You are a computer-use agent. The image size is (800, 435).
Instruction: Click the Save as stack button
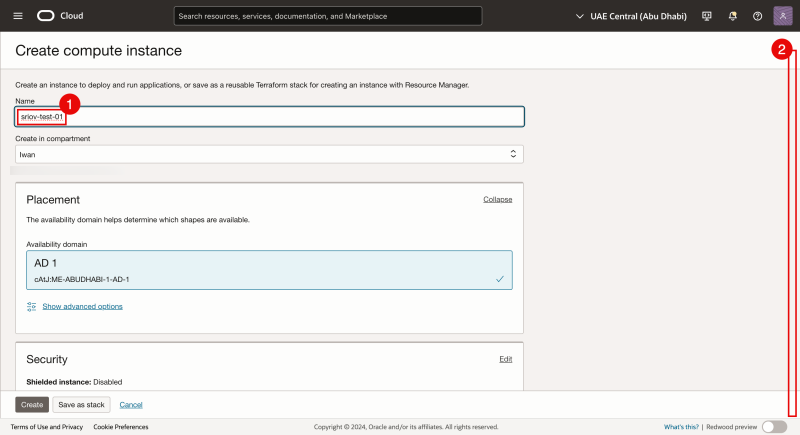(81, 404)
